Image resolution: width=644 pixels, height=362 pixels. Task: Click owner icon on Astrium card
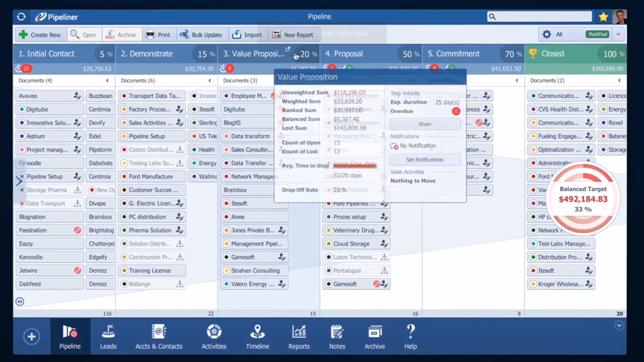pyautogui.click(x=77, y=136)
